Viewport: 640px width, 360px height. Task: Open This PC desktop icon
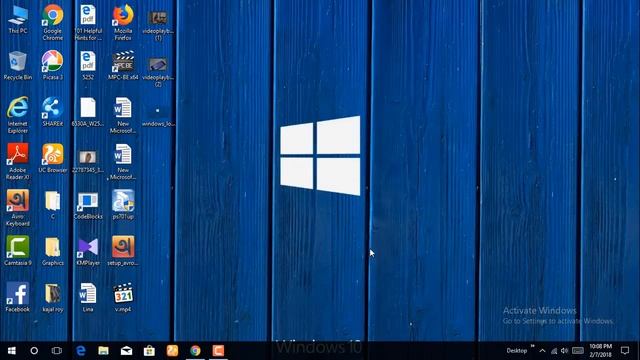[18, 19]
